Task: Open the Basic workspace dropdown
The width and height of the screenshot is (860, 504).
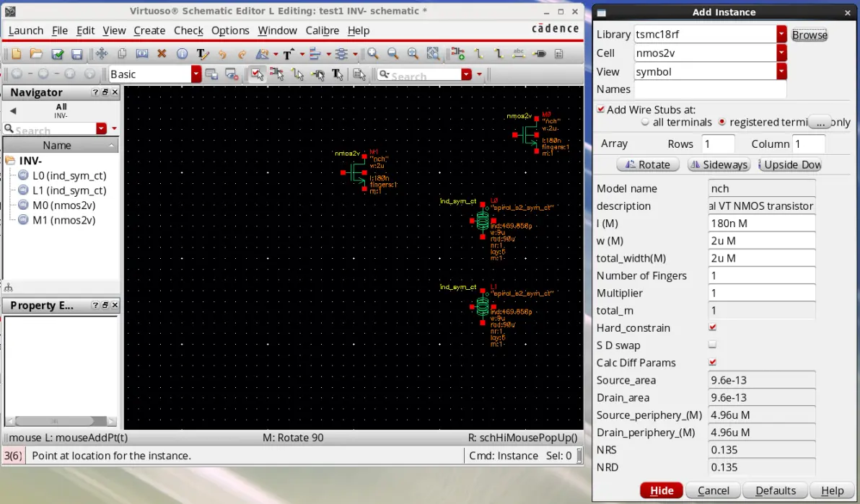Action: pyautogui.click(x=196, y=74)
